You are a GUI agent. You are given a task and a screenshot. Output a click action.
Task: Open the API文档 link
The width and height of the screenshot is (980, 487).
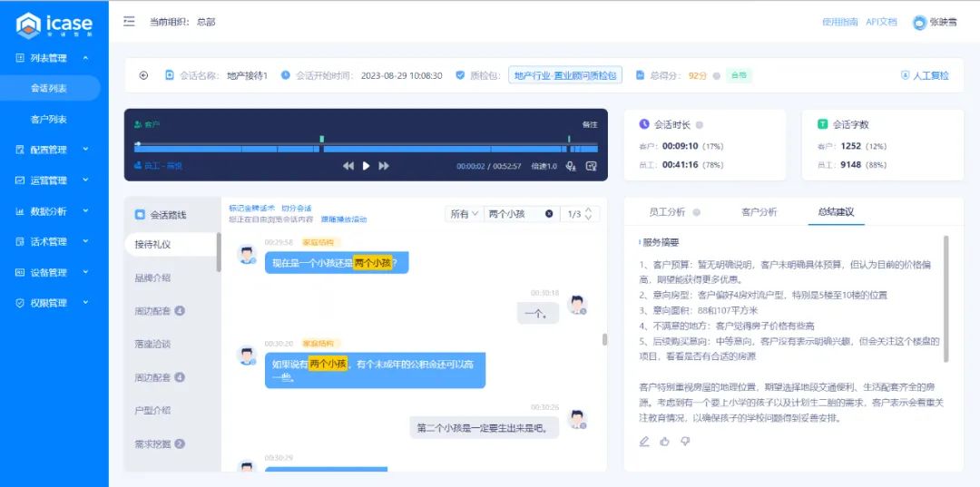point(881,22)
